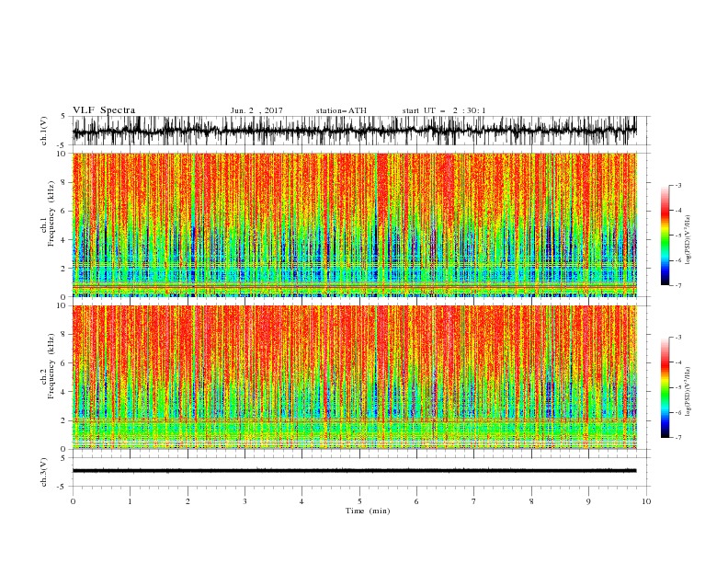Click the ch.1 frequency tick label '6'

coord(64,212)
